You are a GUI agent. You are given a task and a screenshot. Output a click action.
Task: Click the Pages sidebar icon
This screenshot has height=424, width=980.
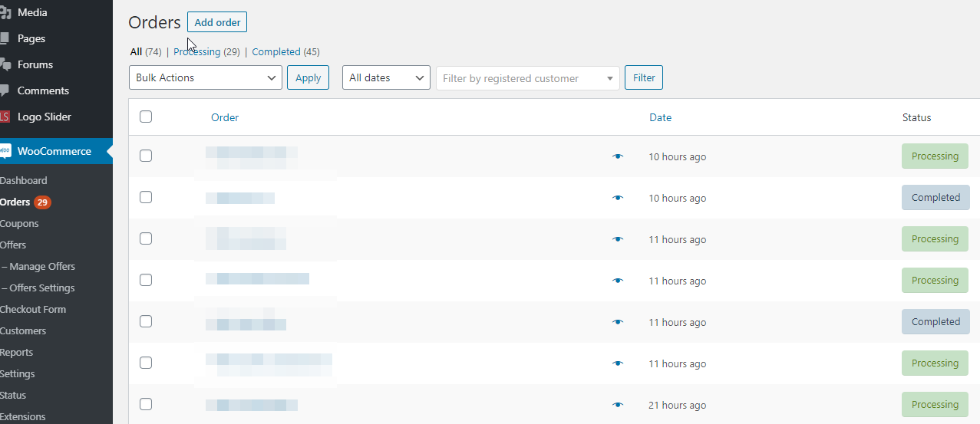pyautogui.click(x=5, y=38)
